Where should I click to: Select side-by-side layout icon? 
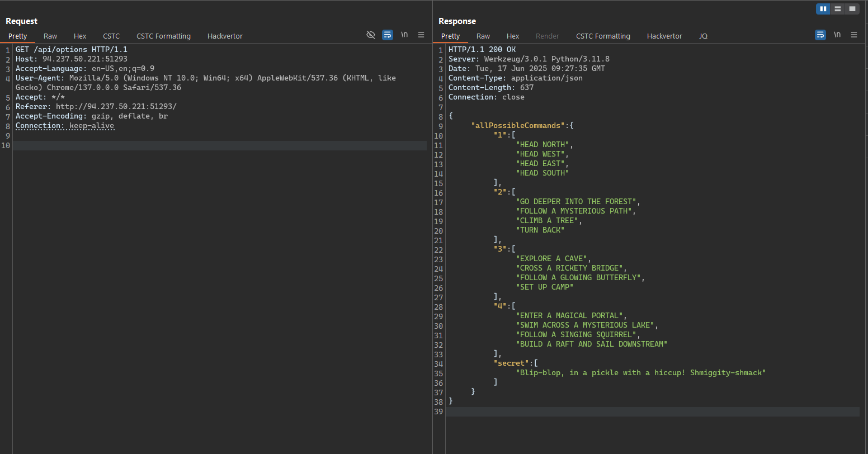click(823, 9)
